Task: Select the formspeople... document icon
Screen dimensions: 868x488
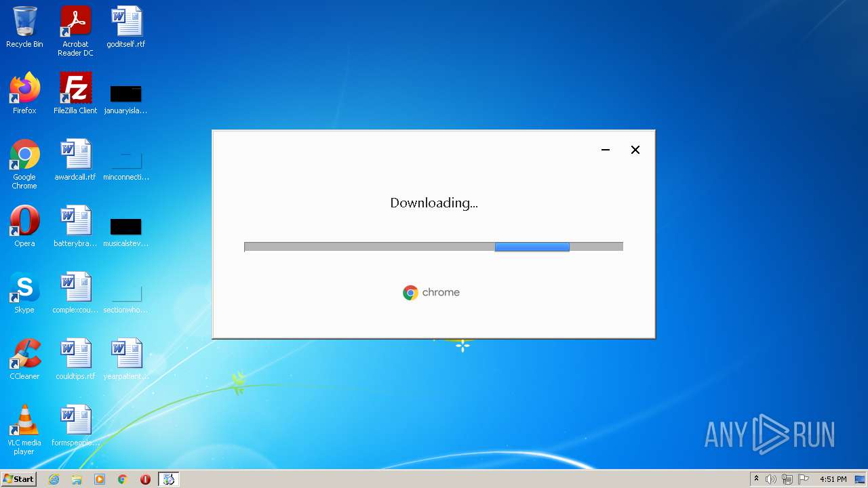Action: coord(75,426)
